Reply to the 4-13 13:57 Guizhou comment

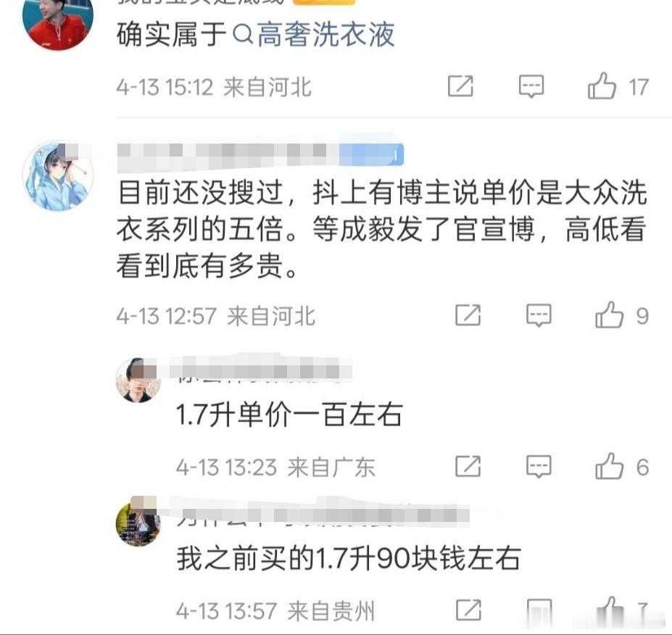(x=539, y=610)
